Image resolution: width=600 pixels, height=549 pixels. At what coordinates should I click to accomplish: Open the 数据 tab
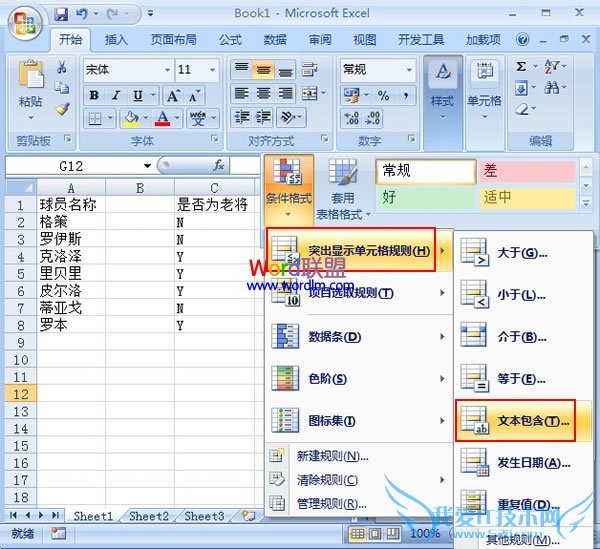coord(275,39)
